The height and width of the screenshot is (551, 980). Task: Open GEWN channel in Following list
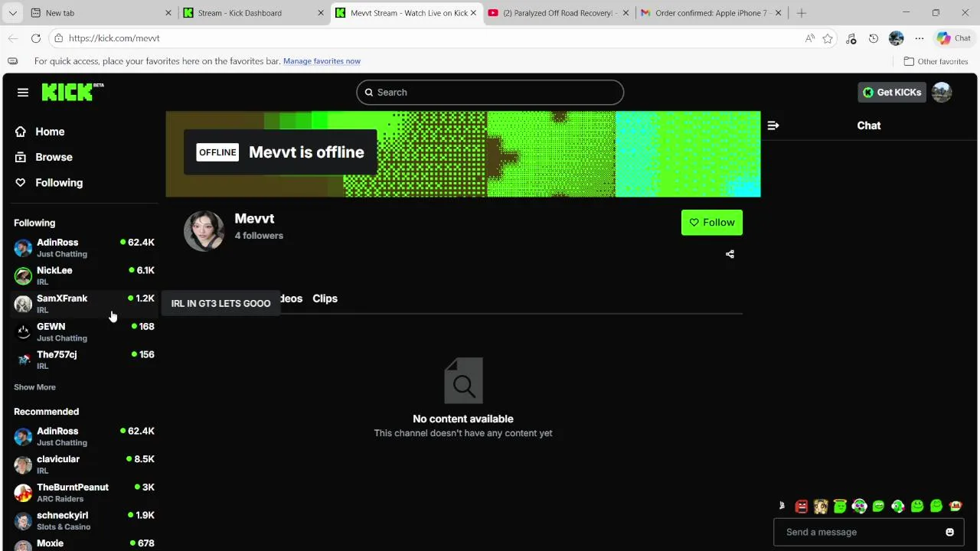(x=84, y=331)
